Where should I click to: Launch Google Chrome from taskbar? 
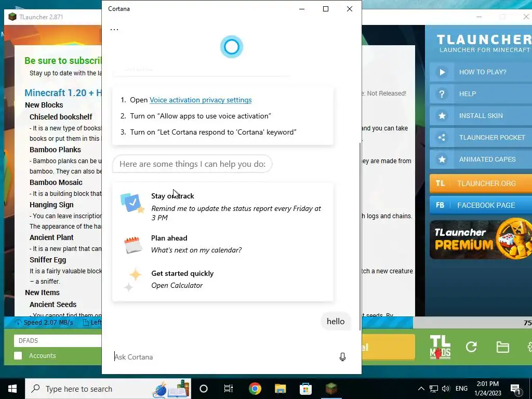(x=255, y=389)
